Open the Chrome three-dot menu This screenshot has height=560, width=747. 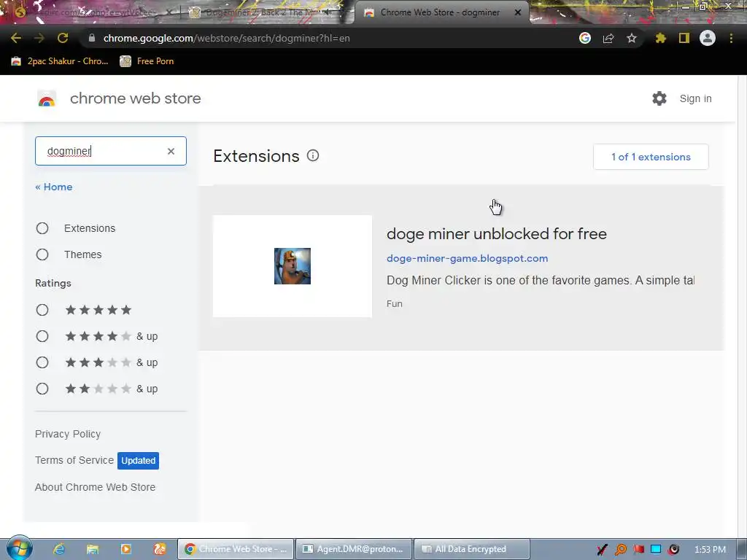pos(731,38)
